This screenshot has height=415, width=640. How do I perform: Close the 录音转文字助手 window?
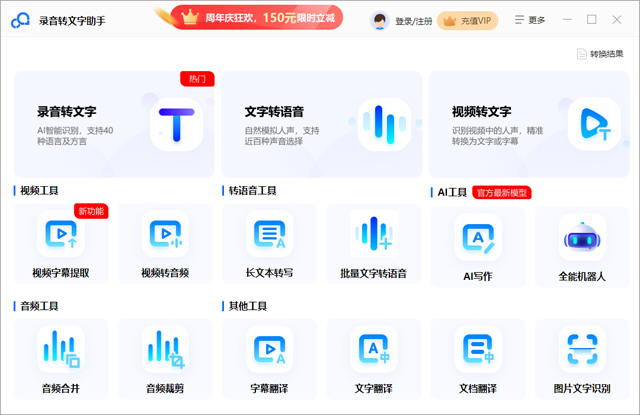[x=617, y=20]
